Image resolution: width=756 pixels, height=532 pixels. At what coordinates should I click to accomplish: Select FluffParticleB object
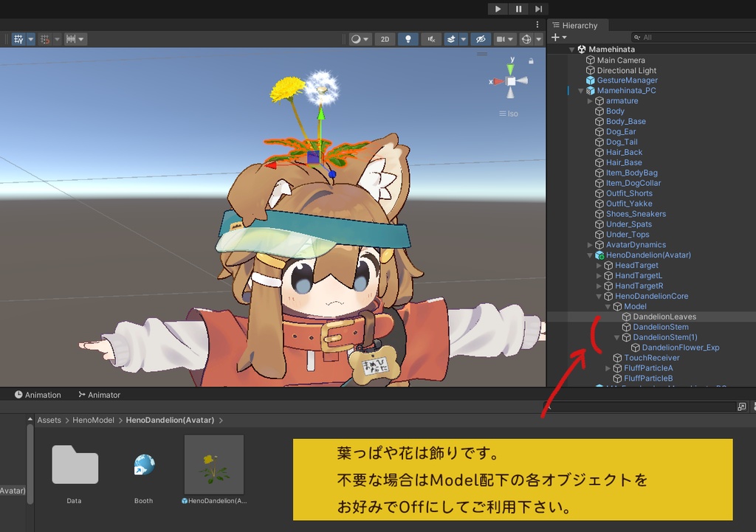(x=648, y=379)
